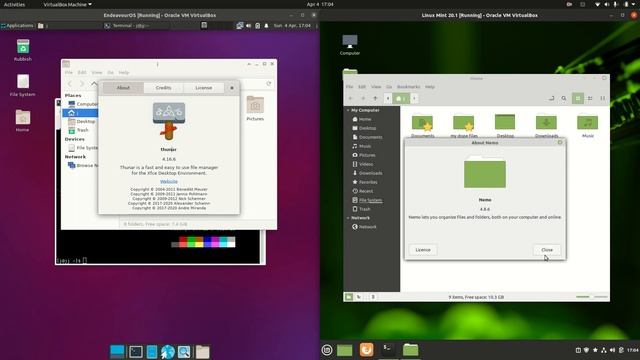The width and height of the screenshot is (640, 360).
Task: Select Favorites in Nemo sidebar
Action: (364, 182)
